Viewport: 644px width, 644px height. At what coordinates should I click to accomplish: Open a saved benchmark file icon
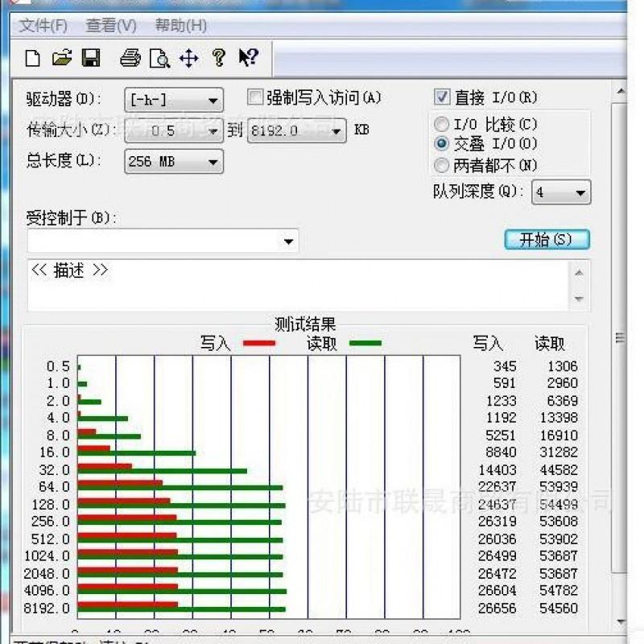tap(62, 58)
